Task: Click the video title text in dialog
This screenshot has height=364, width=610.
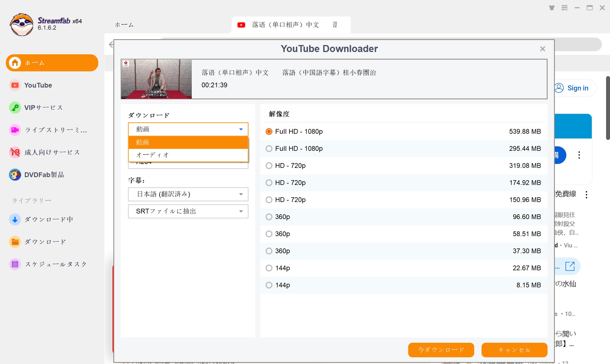Action: coord(289,73)
